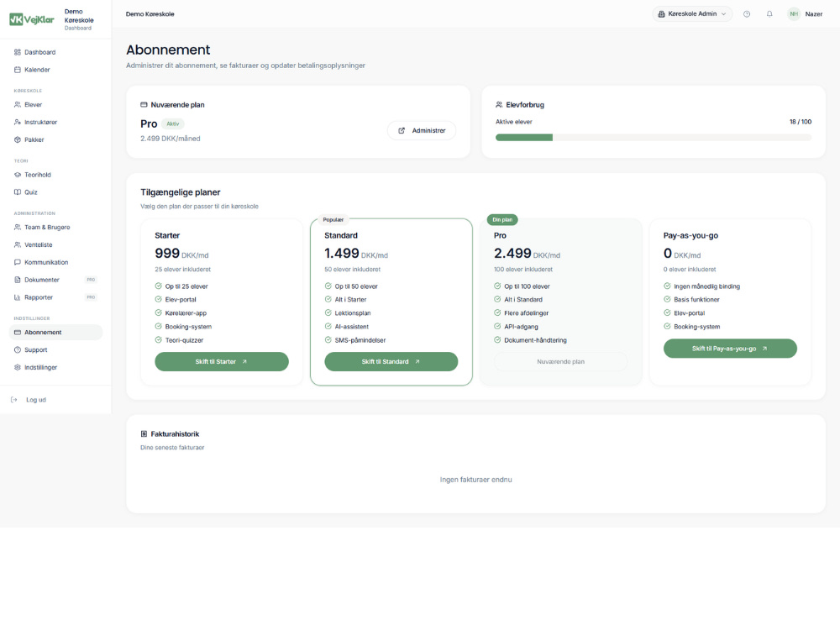Viewport: 840px width, 630px height.
Task: Open Kalender from sidebar
Action: (55, 70)
